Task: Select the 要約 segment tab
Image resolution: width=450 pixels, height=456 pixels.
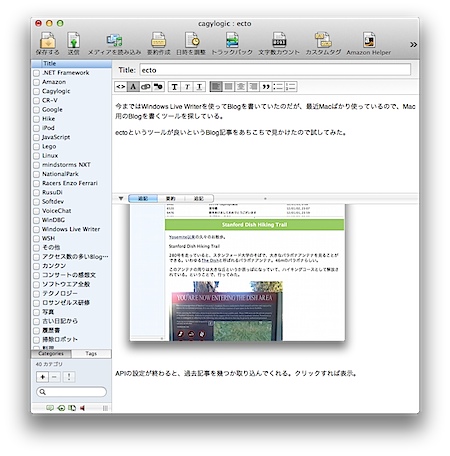Action: pyautogui.click(x=171, y=199)
